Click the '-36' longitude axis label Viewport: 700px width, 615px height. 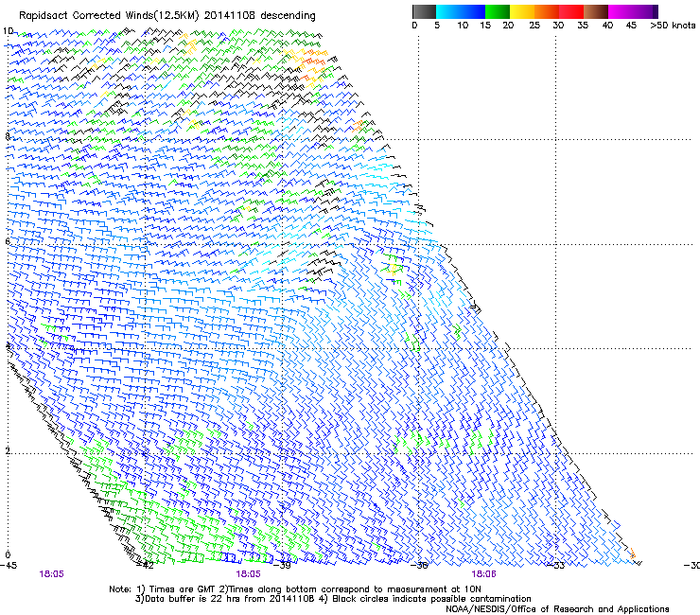click(x=419, y=566)
